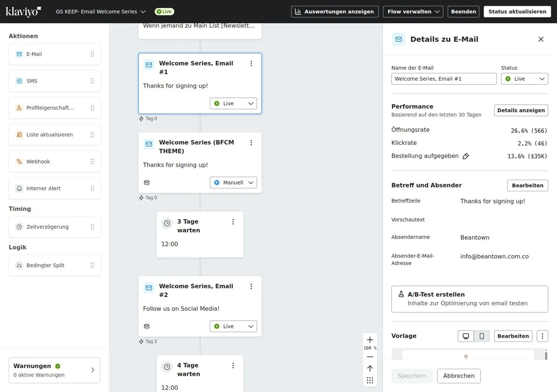Open the Flow verwalten menu
This screenshot has height=392, width=557.
pos(413,12)
